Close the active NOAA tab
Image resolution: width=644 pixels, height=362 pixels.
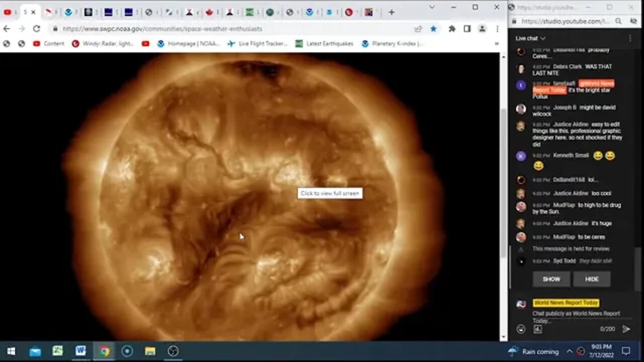pyautogui.click(x=34, y=12)
